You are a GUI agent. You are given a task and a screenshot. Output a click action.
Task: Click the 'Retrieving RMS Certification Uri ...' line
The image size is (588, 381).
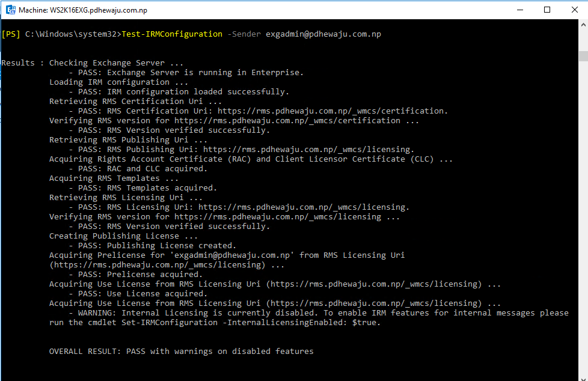[x=135, y=101]
